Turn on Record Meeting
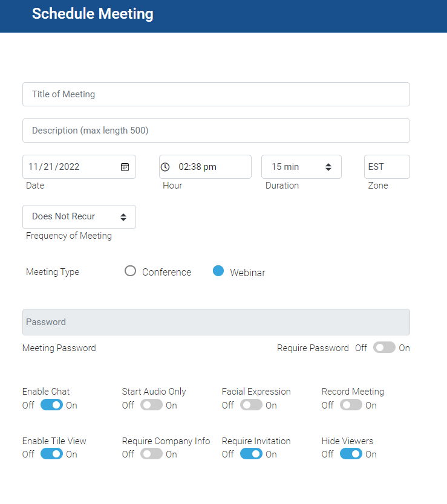The width and height of the screenshot is (447, 504). pos(350,405)
